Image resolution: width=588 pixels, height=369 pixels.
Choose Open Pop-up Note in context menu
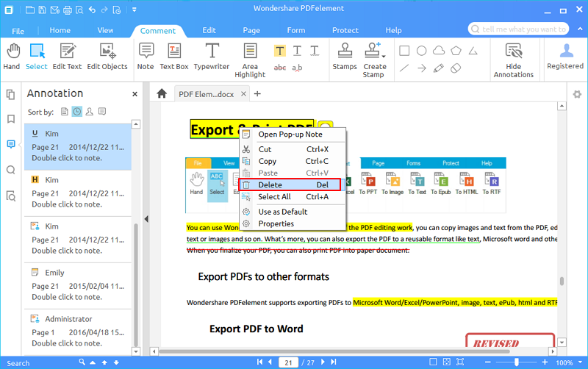293,135
